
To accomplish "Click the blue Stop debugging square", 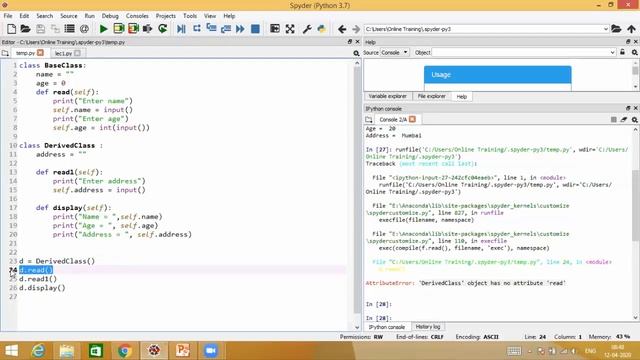I will (x=255, y=29).
